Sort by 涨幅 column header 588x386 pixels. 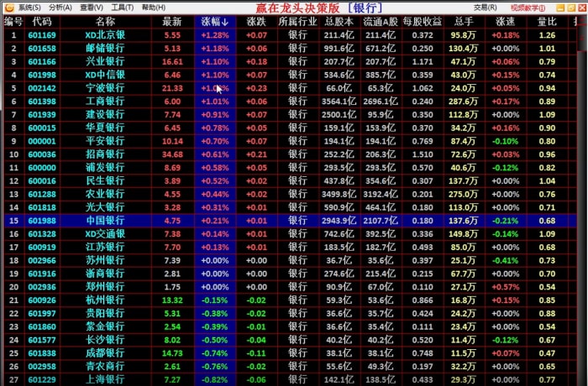pos(215,22)
